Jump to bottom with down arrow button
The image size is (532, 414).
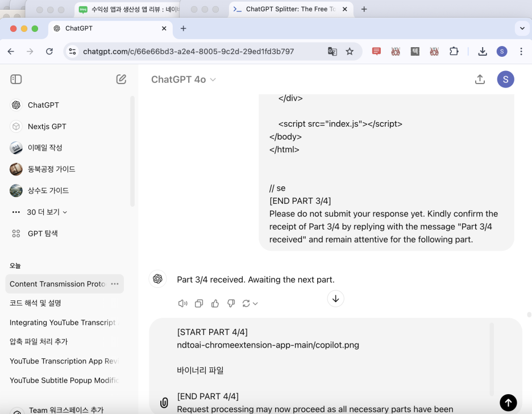click(335, 299)
